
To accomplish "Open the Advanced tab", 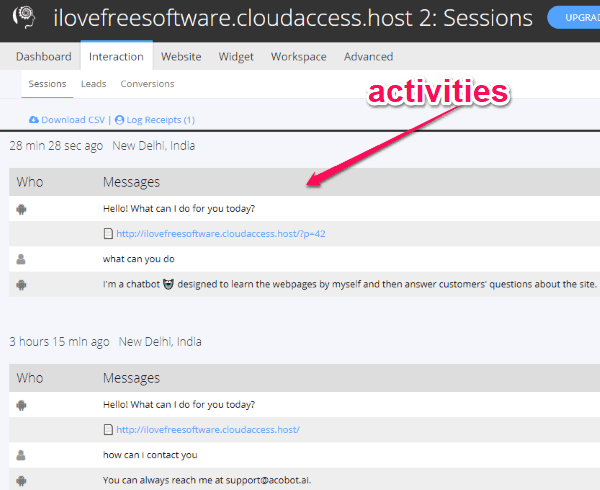I will pyautogui.click(x=368, y=57).
